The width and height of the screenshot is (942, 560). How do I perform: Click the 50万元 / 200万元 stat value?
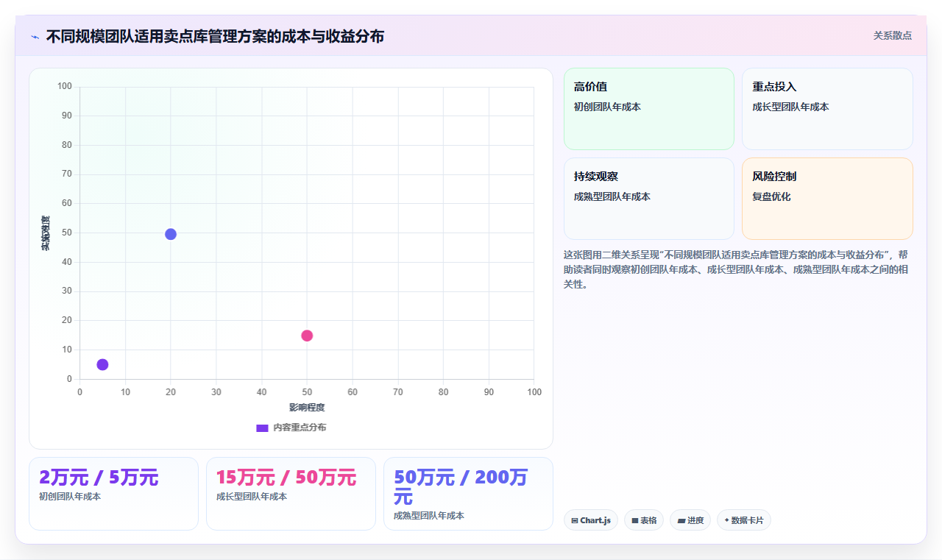[x=461, y=487]
